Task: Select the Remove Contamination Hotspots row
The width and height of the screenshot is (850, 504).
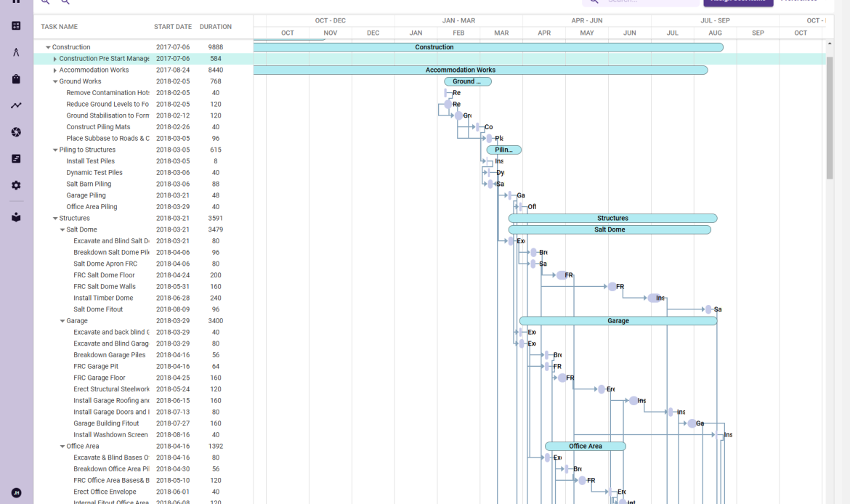Action: point(143,93)
